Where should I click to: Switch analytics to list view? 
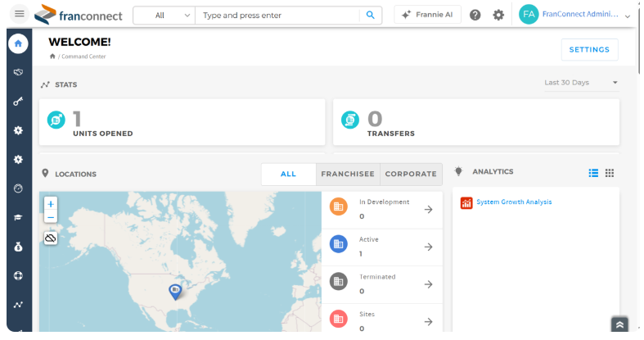593,173
